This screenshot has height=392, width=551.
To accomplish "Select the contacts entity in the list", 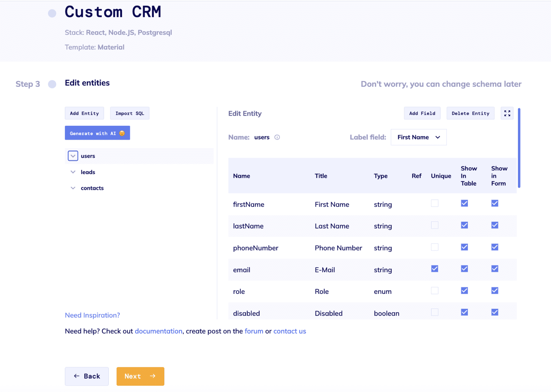I will [92, 188].
